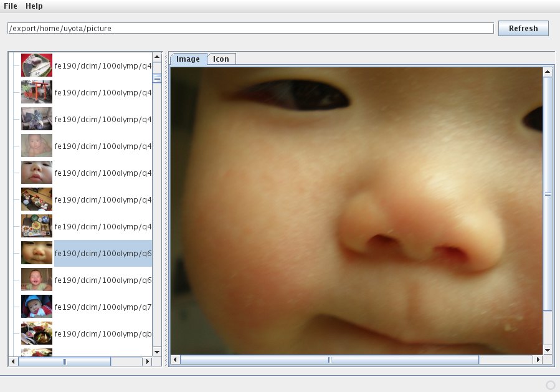Screen dimensions: 560x392
Task: Open the Help menu
Action: [x=34, y=6]
